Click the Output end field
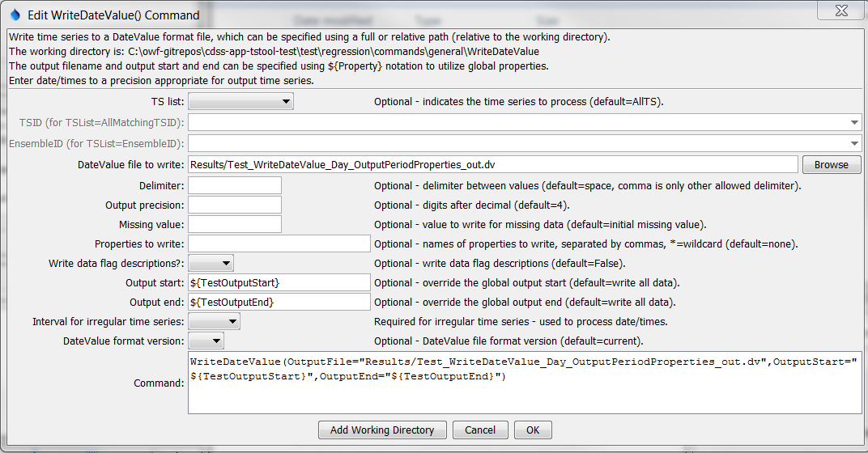The height and width of the screenshot is (453, 868). click(279, 302)
